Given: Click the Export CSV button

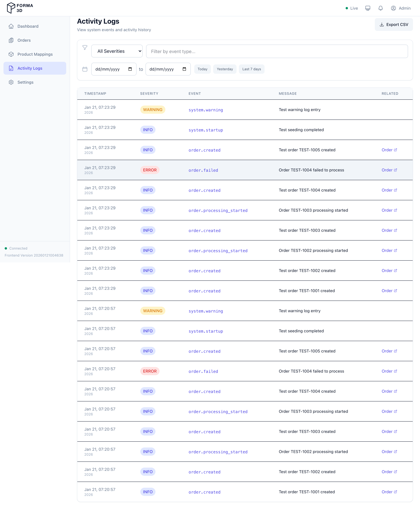Looking at the screenshot, I should [x=394, y=24].
